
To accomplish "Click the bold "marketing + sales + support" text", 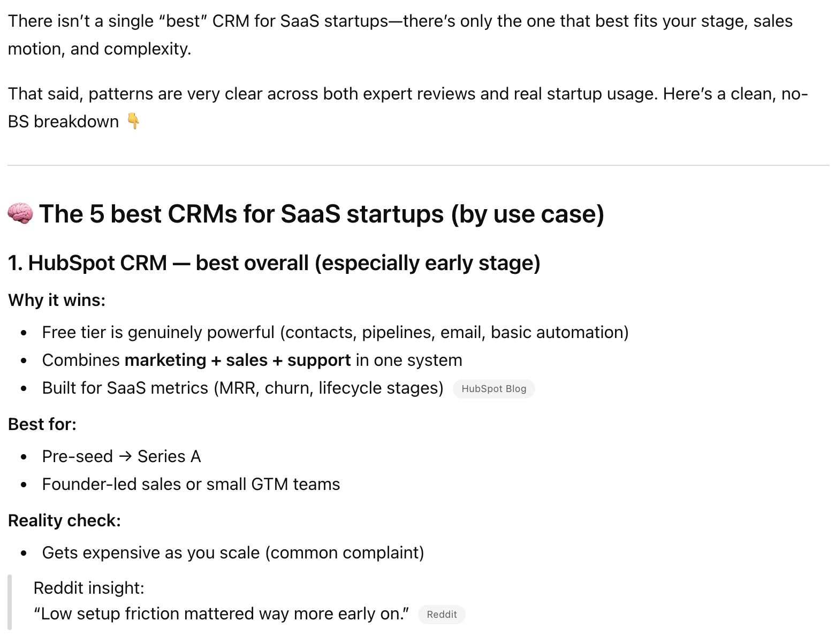I will pos(238,360).
